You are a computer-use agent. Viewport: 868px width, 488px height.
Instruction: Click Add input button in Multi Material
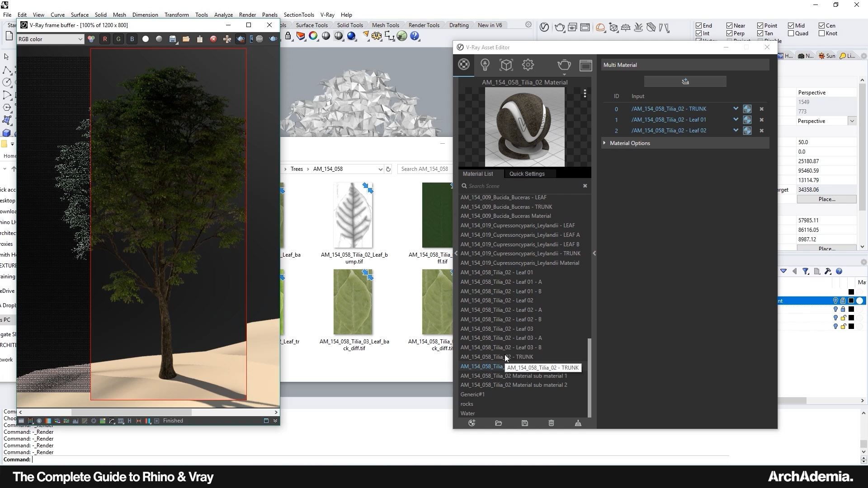(685, 81)
